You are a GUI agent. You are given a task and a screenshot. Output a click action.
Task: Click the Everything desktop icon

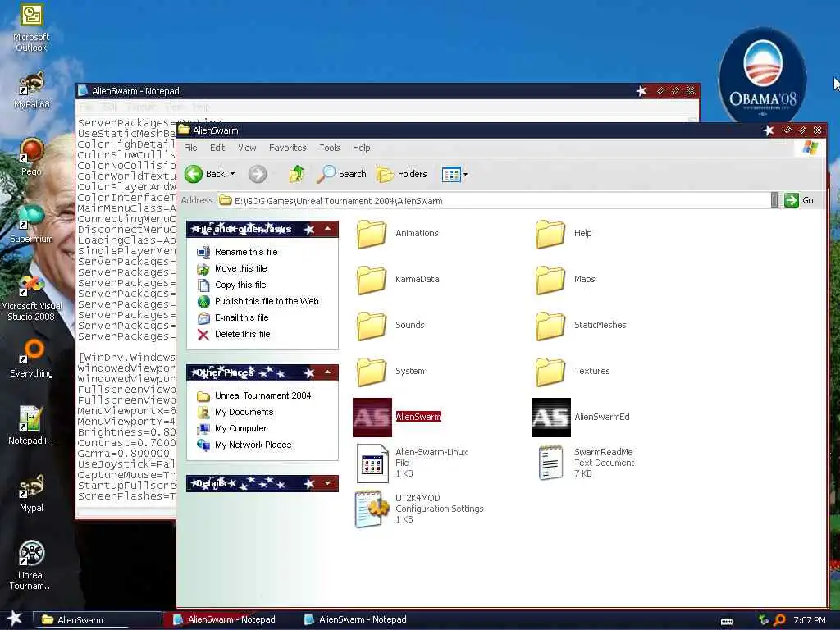pos(31,358)
